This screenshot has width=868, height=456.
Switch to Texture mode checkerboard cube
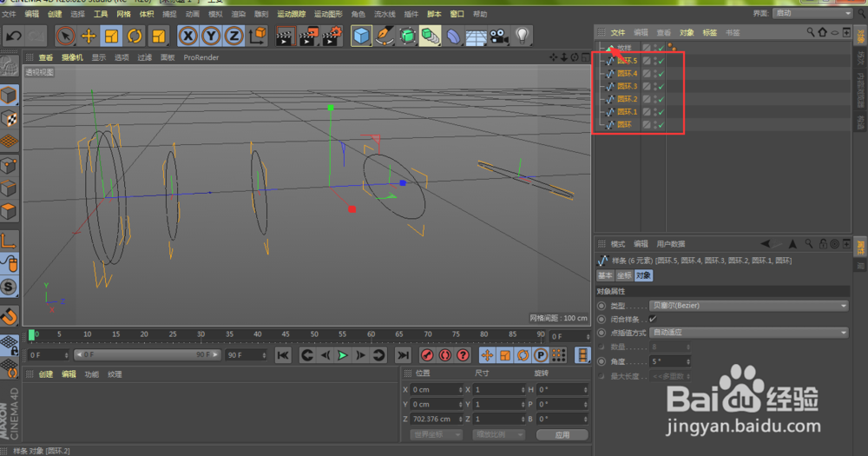point(9,119)
